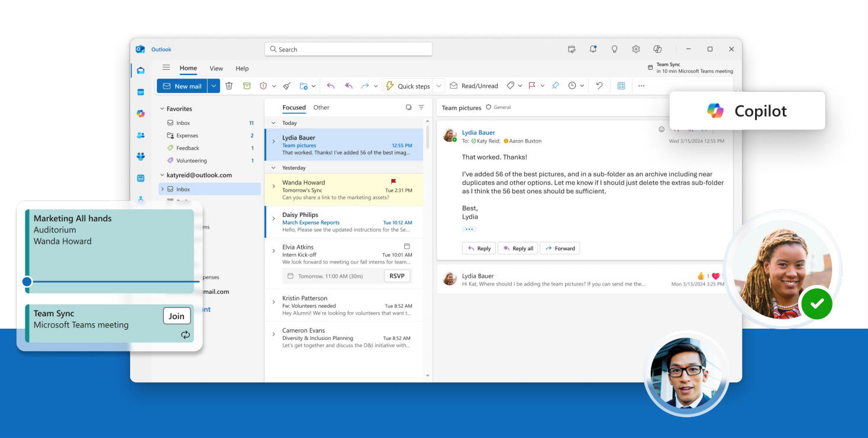The image size is (868, 438).
Task: Click the Categorize tag icon
Action: 511,86
